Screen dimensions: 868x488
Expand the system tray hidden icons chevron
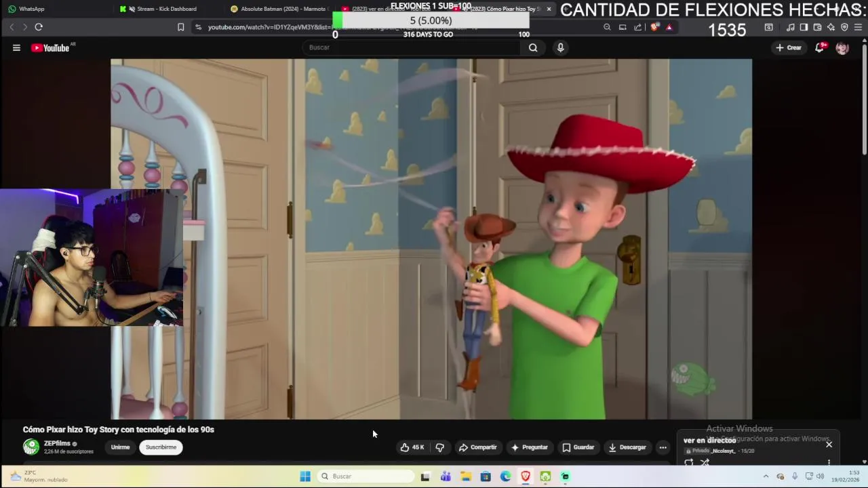click(766, 476)
